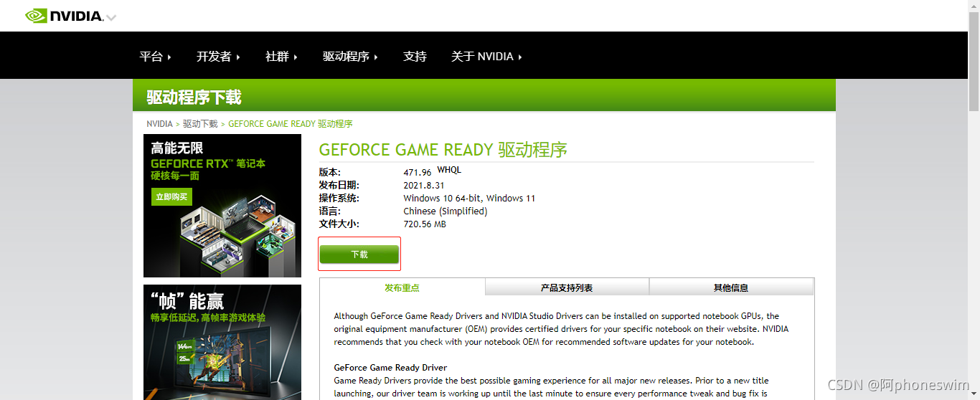Open the 驱动程序 menu
Screen dimensions: 980x400
350,57
